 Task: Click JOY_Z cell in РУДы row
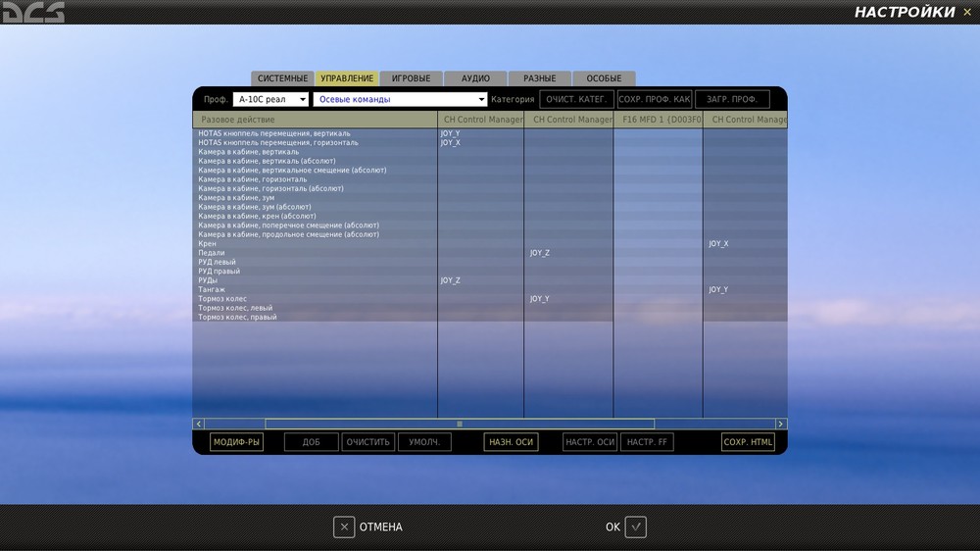pyautogui.click(x=480, y=280)
